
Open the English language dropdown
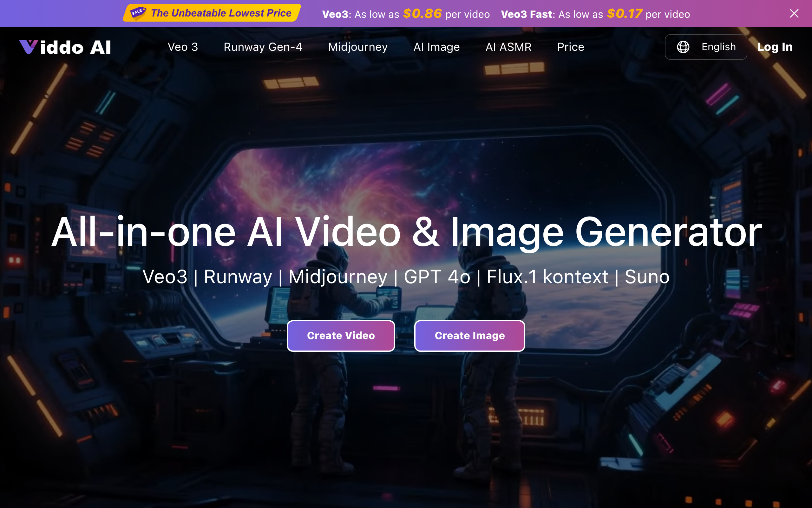(x=706, y=47)
